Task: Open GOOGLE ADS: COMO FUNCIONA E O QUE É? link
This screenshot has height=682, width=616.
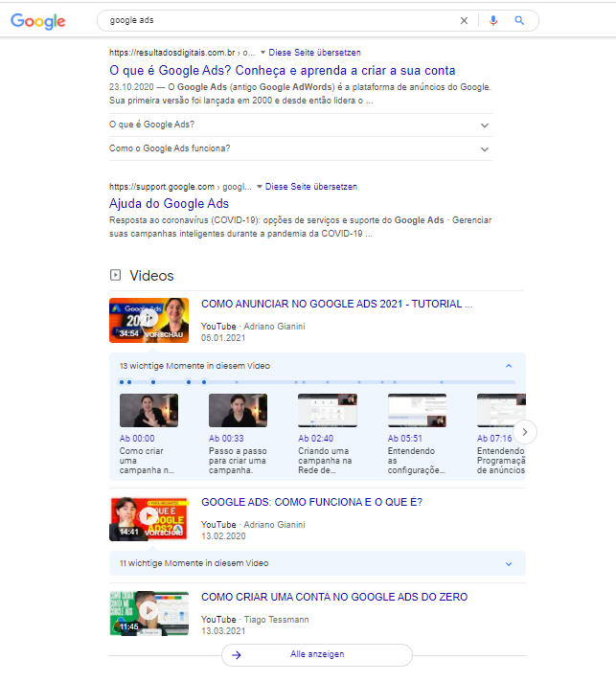Action: [311, 502]
